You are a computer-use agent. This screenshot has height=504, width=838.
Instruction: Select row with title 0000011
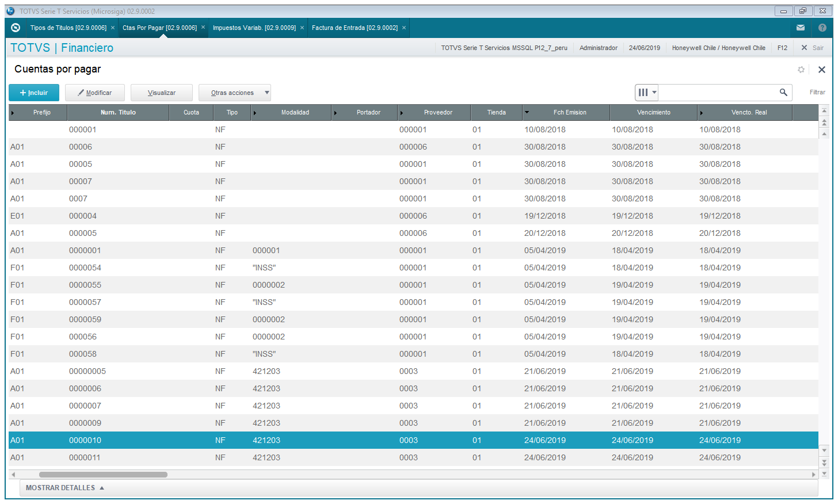(x=413, y=457)
